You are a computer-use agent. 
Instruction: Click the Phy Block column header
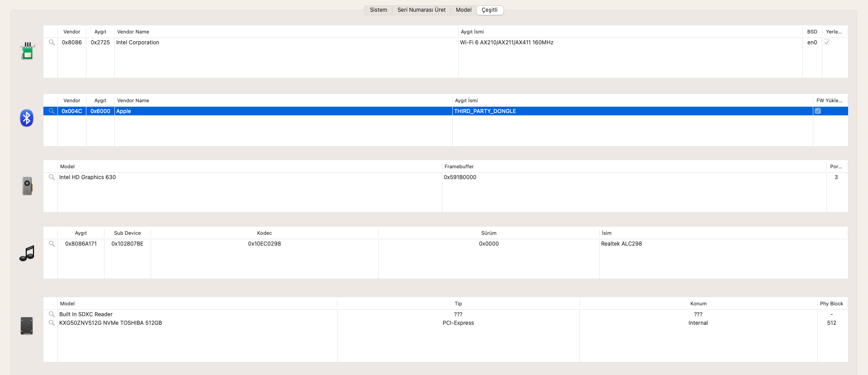click(x=831, y=304)
